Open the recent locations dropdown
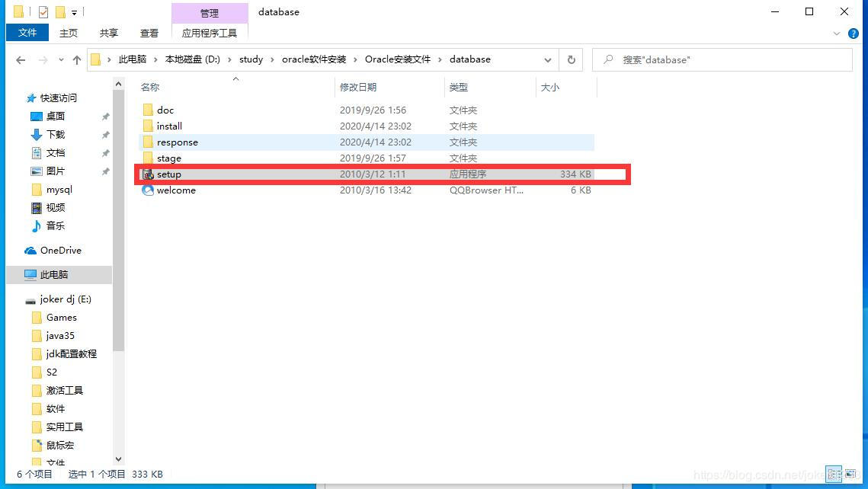This screenshot has width=868, height=489. [61, 59]
